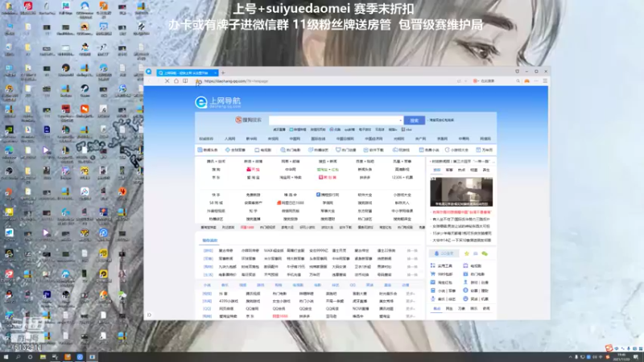Open 虎牙直播 link in games row
The width and height of the screenshot is (644, 362).
tap(360, 301)
